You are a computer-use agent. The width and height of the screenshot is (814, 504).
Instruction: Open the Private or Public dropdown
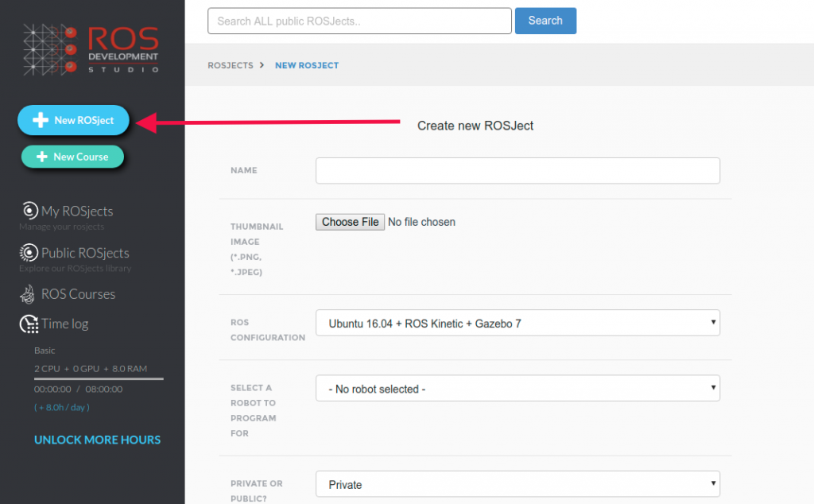coord(517,484)
